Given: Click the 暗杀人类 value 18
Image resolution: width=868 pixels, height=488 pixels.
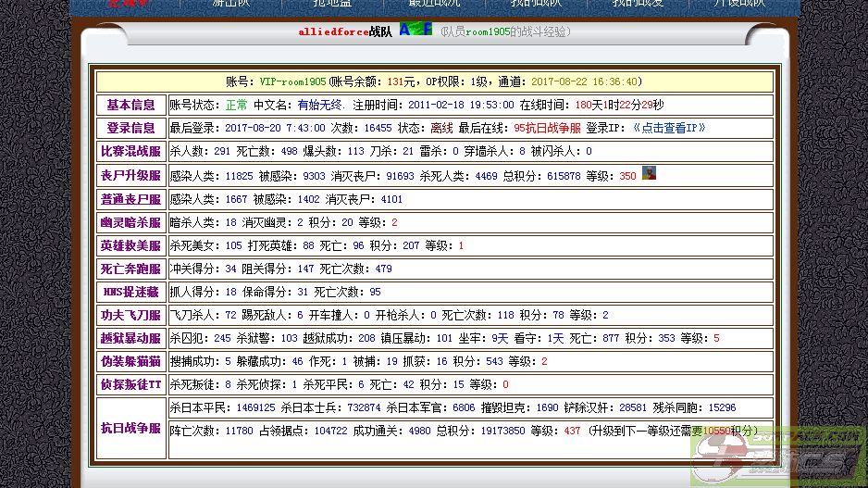Looking at the screenshot, I should click(230, 222).
